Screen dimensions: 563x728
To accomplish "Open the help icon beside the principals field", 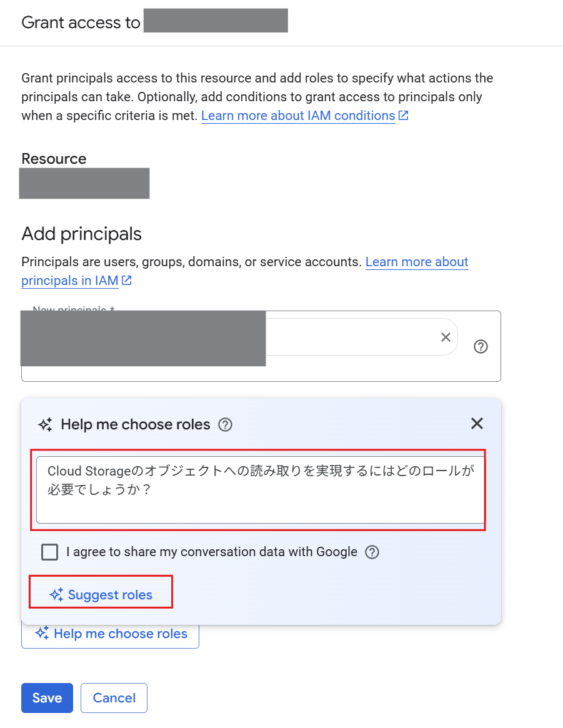I will tap(480, 346).
